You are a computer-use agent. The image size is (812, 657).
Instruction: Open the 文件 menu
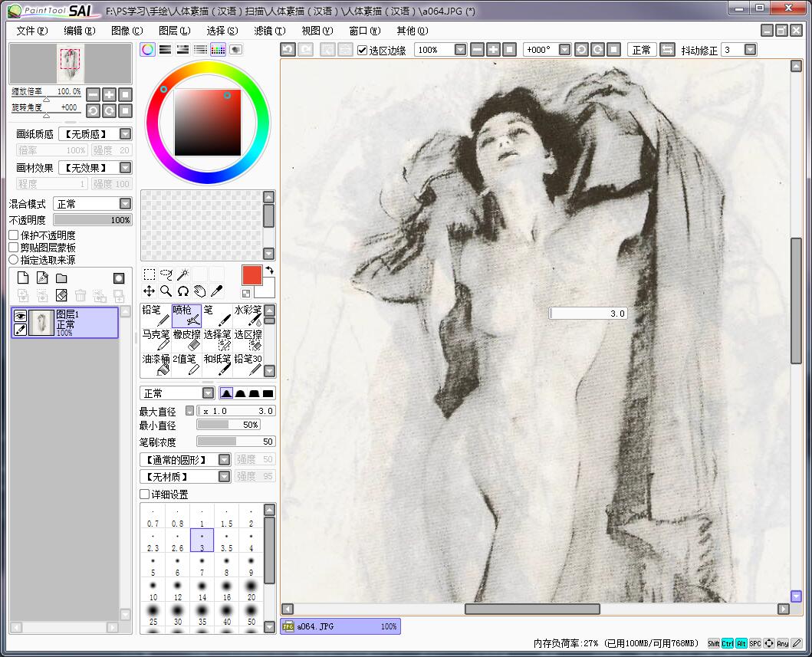click(x=32, y=31)
